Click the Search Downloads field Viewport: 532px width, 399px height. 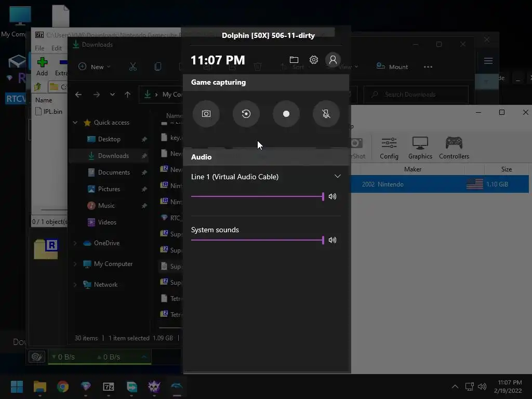[x=416, y=95]
